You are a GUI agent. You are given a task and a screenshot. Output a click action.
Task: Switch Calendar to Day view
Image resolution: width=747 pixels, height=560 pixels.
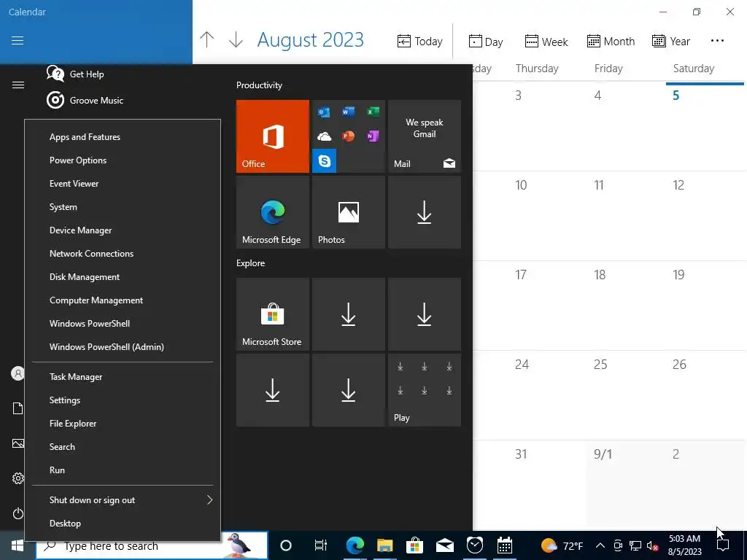click(x=485, y=42)
